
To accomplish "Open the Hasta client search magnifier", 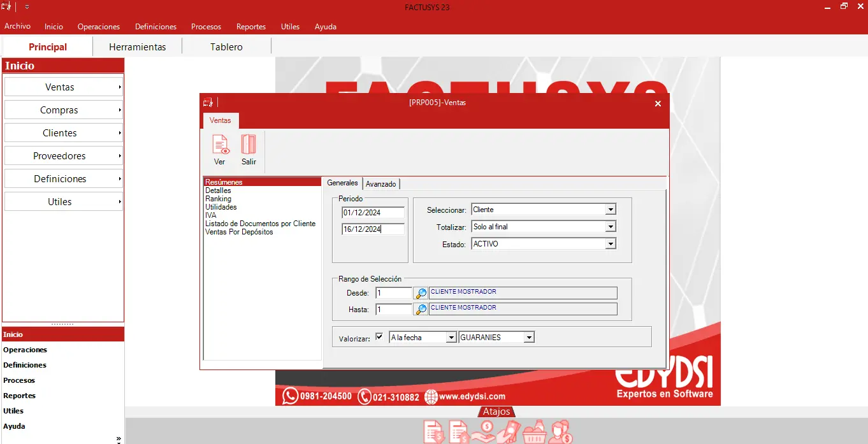I will pyautogui.click(x=421, y=310).
